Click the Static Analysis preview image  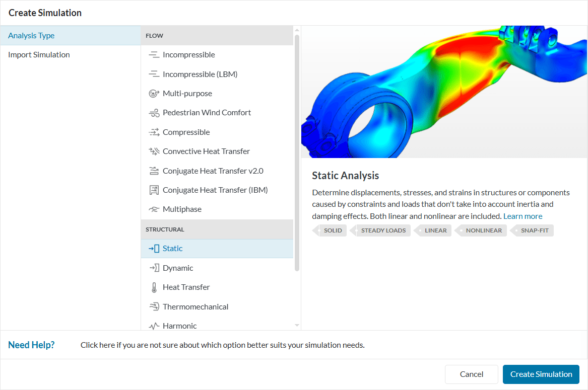[444, 92]
